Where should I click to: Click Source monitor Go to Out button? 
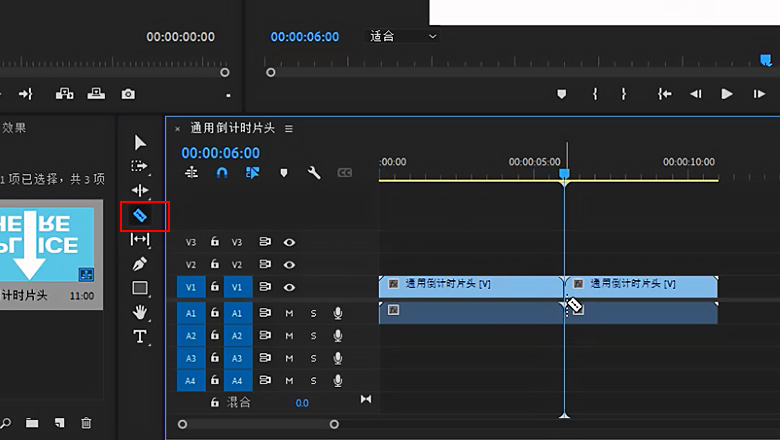coord(26,93)
